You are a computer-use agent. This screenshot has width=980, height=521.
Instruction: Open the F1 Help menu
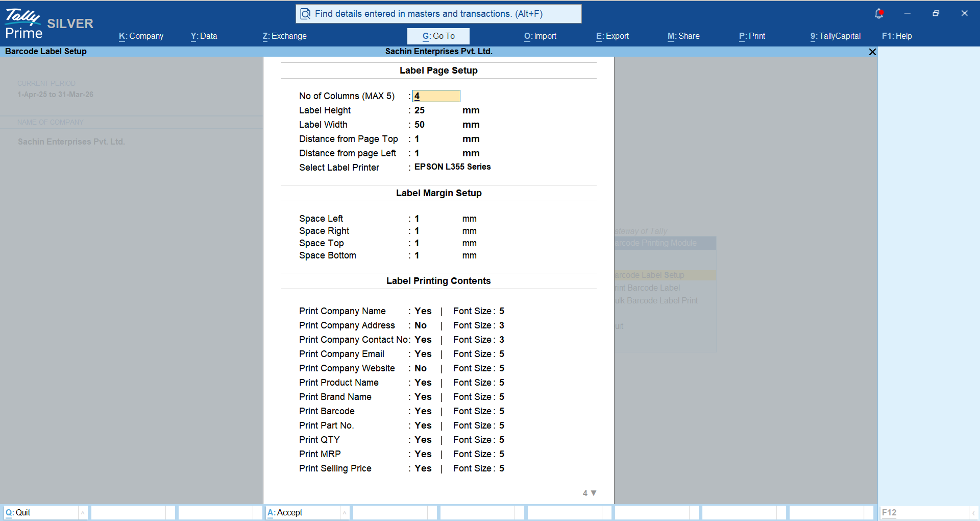coord(897,36)
